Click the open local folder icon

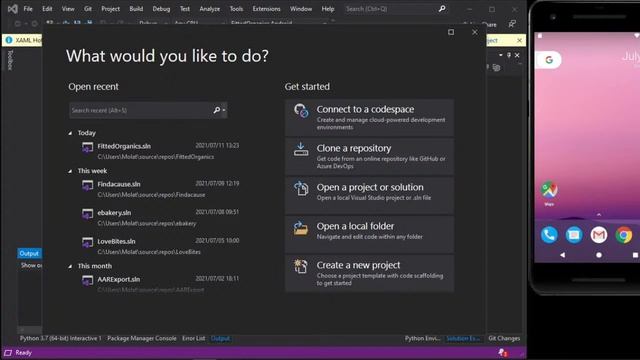301,228
